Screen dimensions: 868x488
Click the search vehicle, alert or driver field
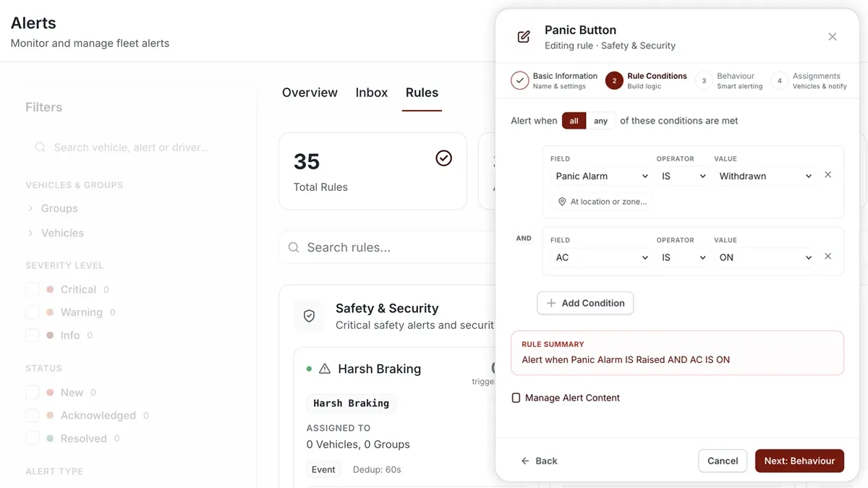[x=131, y=147]
